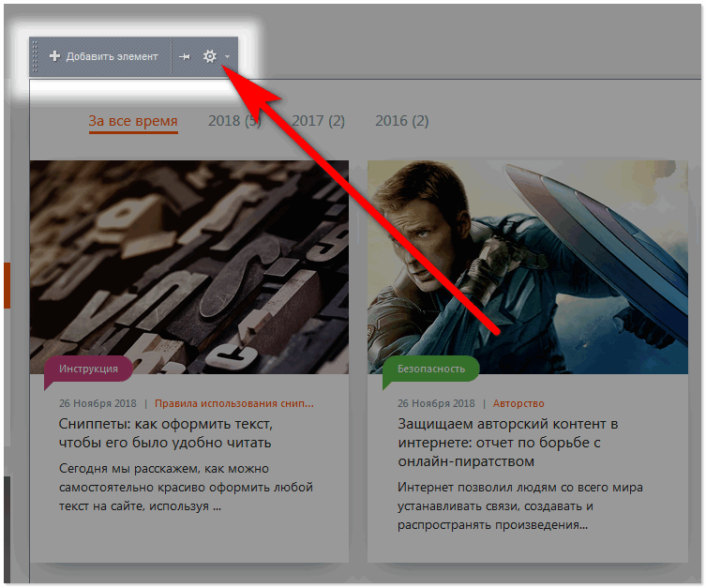The height and width of the screenshot is (588, 706).
Task: Open article Защищаем авторский контент в интернете
Action: click(508, 443)
